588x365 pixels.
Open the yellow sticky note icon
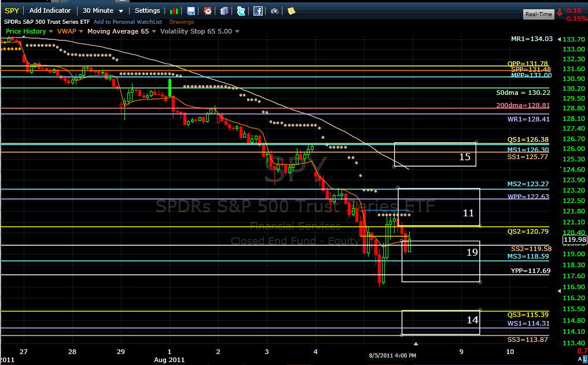(x=291, y=11)
